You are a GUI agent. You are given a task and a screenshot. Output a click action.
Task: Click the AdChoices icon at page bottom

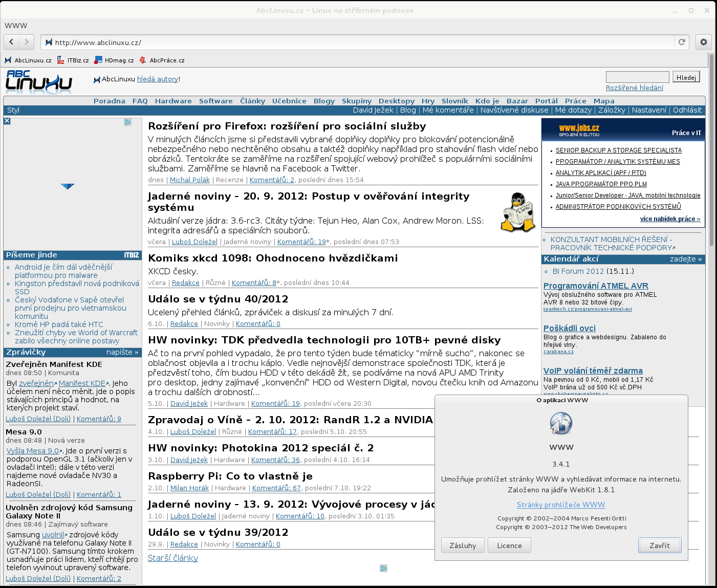[383, 568]
